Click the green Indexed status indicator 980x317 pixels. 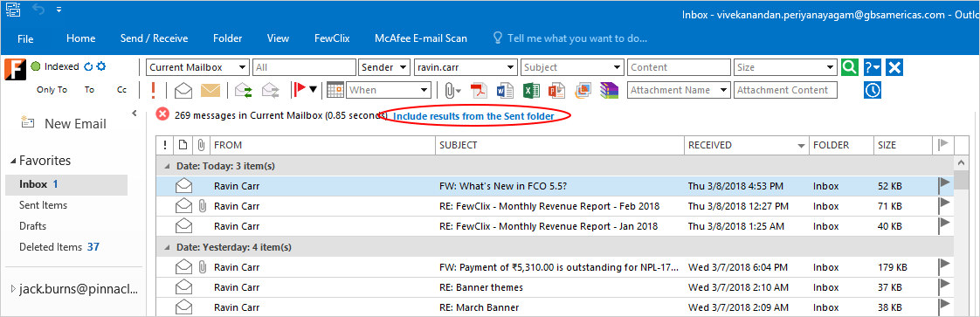click(x=36, y=66)
